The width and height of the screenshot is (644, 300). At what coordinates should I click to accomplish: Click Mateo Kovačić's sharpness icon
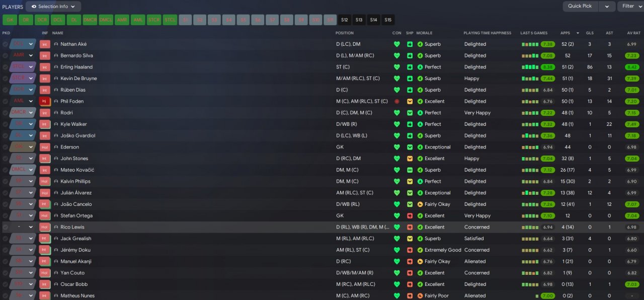point(410,170)
